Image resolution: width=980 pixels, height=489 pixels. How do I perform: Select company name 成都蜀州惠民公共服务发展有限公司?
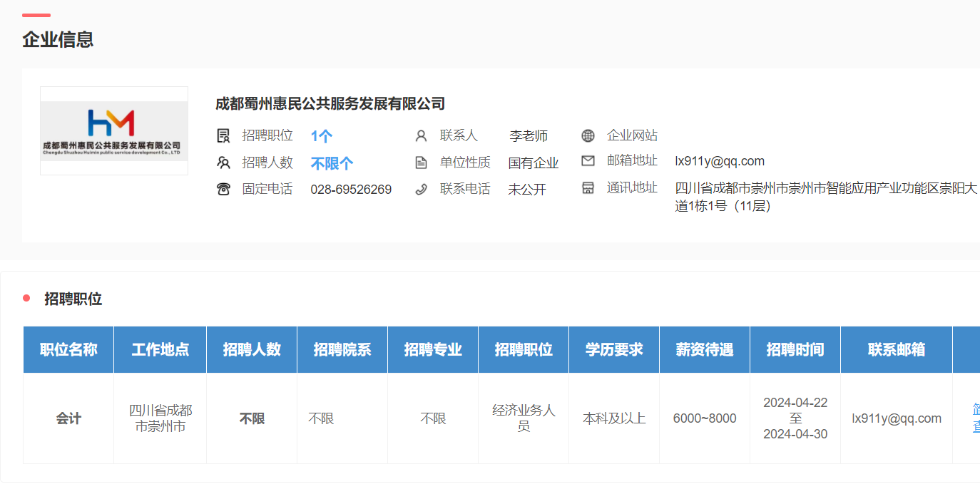pyautogui.click(x=330, y=104)
